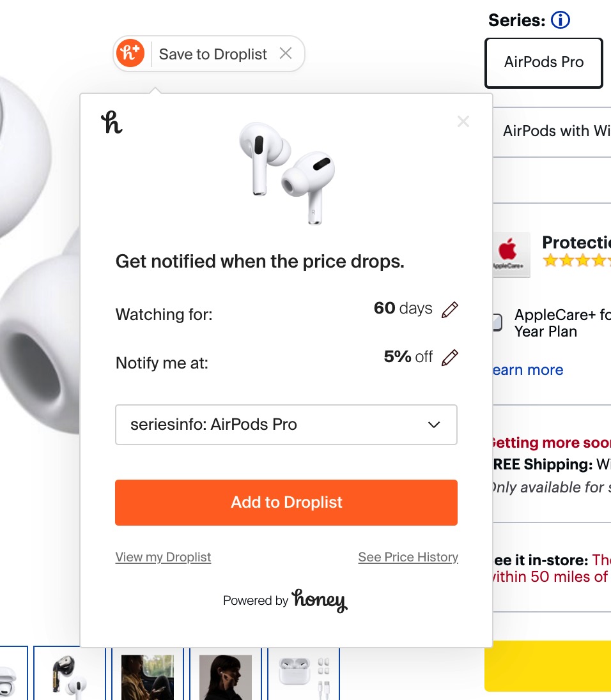The width and height of the screenshot is (611, 700).
Task: Open the Series info icon
Action: 560,20
